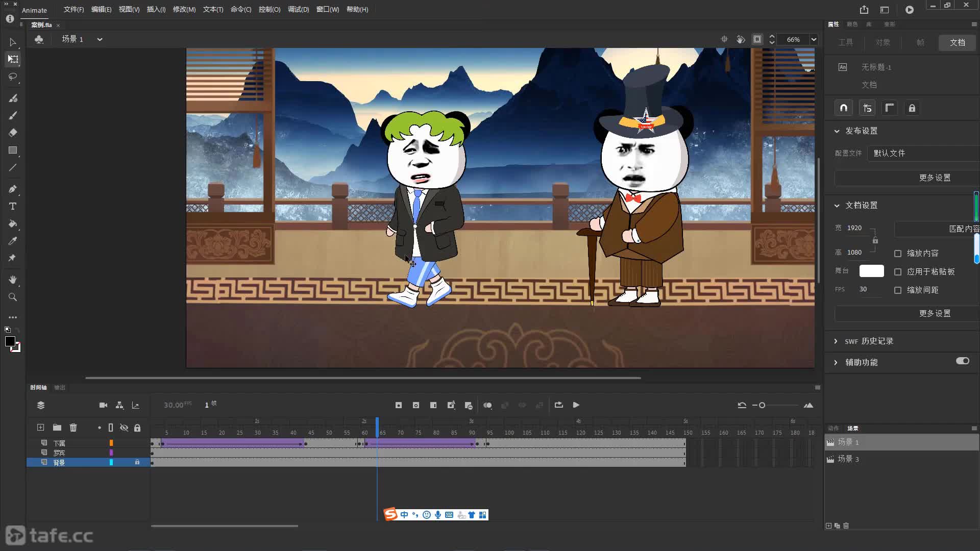Viewport: 980px width, 551px height.
Task: Select the Eraser tool
Action: click(13, 133)
